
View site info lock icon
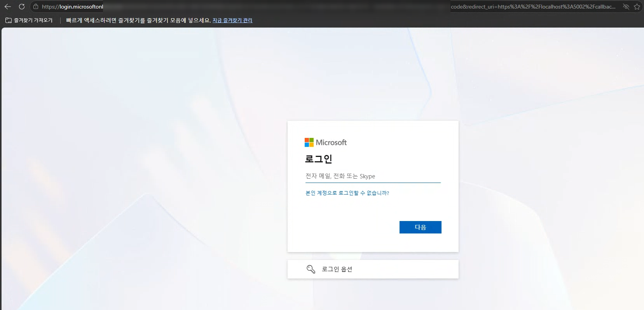click(x=36, y=7)
